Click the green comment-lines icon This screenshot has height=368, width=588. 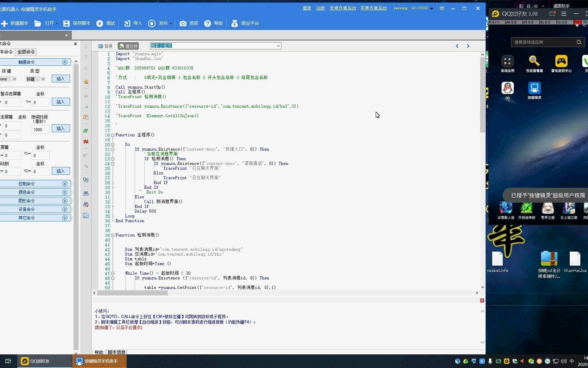[86, 131]
